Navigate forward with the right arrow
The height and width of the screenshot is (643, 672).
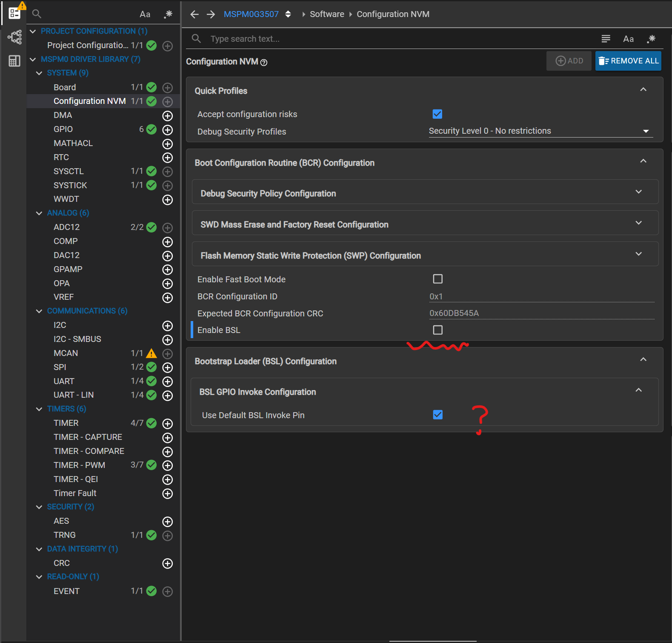click(211, 14)
